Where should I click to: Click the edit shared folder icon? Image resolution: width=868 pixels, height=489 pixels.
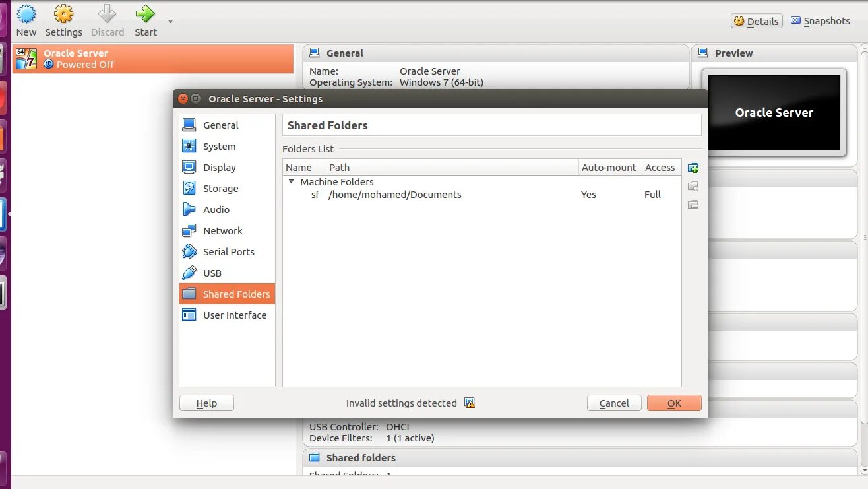(693, 187)
